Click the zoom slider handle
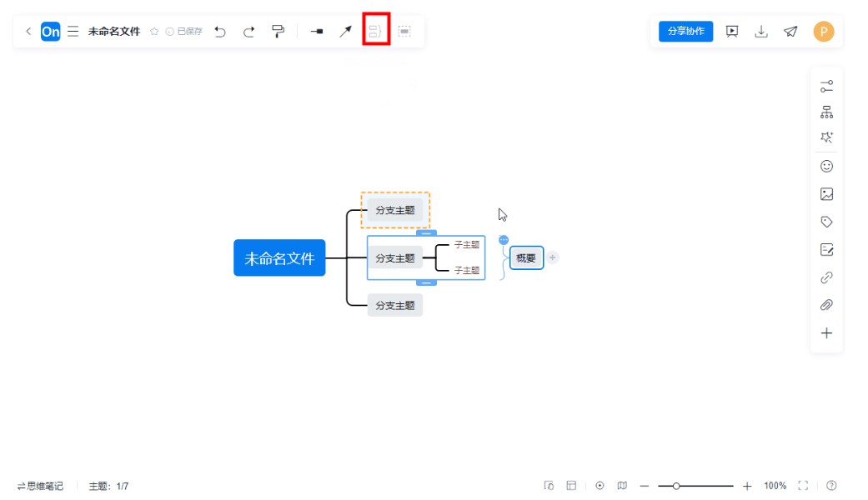The image size is (868, 500). (675, 486)
